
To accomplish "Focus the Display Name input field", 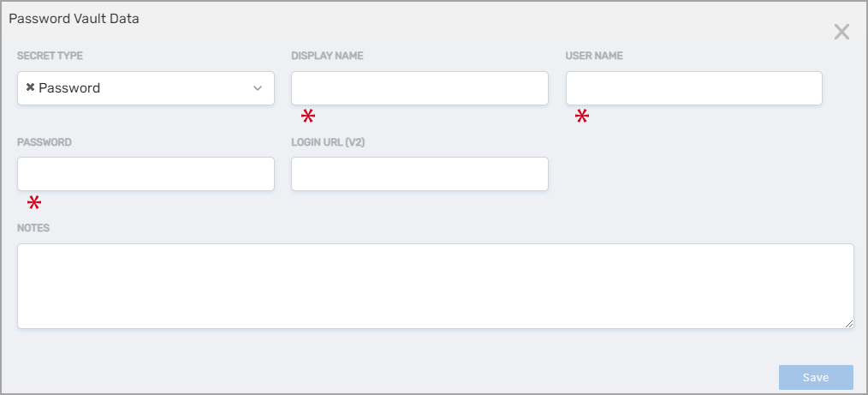I will 419,88.
